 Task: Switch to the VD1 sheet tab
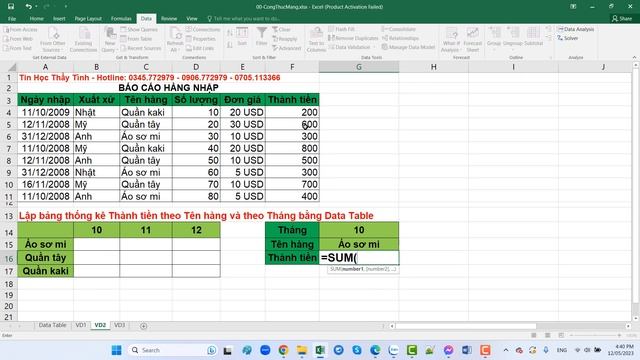point(81,325)
